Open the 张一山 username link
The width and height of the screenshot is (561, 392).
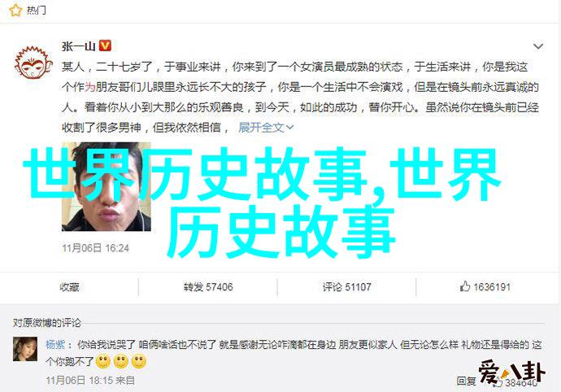click(x=78, y=46)
